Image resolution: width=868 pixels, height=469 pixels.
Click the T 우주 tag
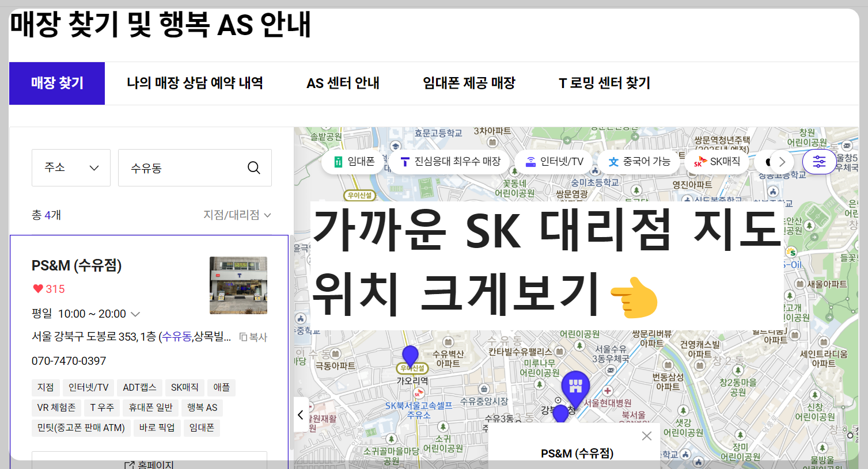102,407
